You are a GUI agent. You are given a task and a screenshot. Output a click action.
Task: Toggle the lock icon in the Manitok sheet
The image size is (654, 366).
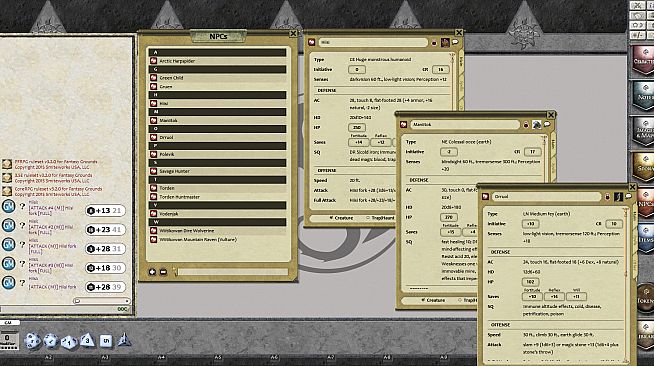click(x=526, y=125)
